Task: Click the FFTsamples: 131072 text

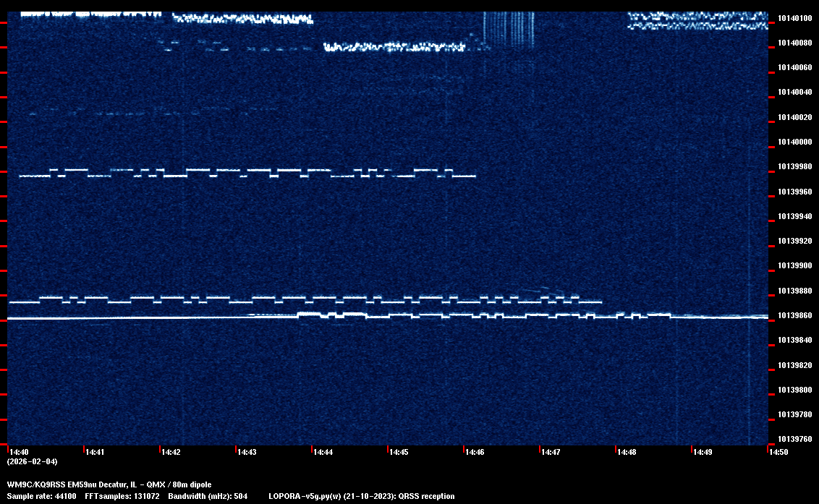Action: click(122, 496)
